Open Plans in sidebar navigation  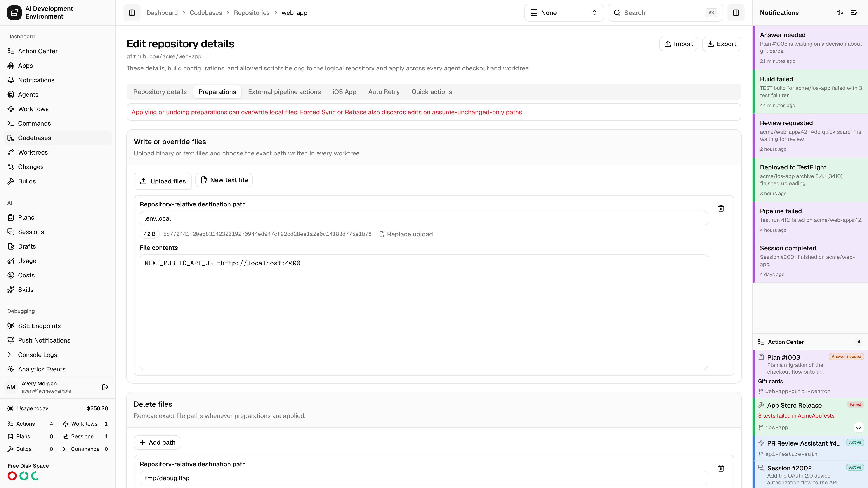(58, 218)
